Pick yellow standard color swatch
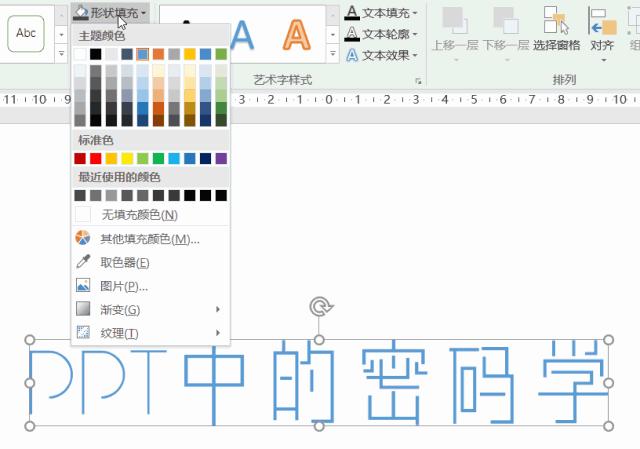This screenshot has width=640, height=449. 127,158
